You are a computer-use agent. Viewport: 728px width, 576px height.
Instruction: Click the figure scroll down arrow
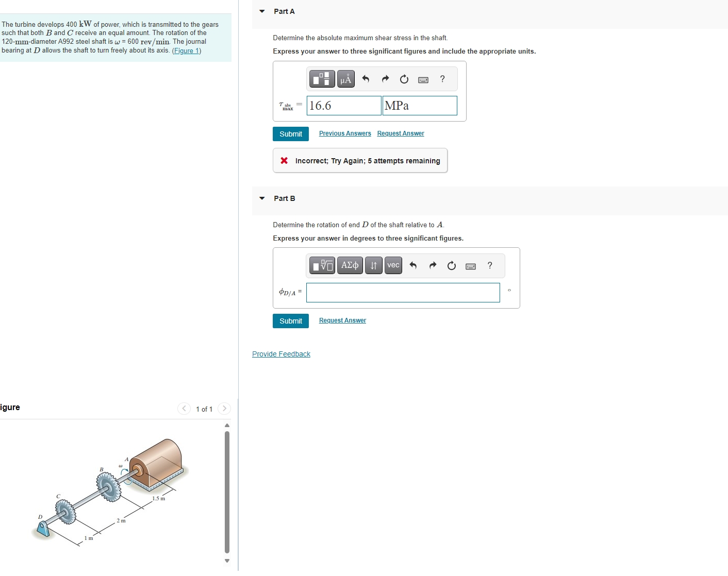click(227, 561)
